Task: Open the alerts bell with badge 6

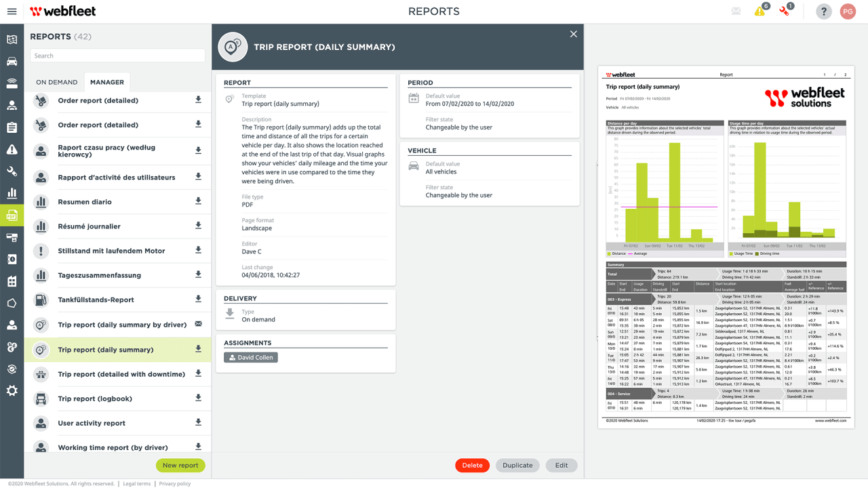Action: [x=761, y=11]
